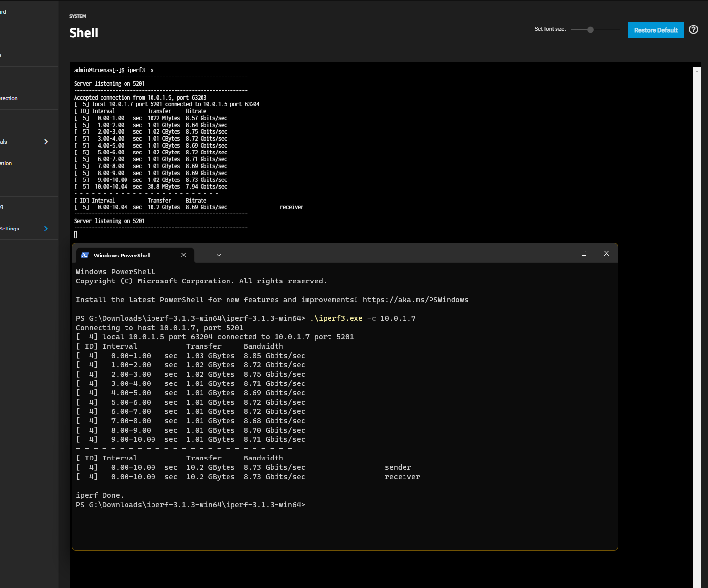Click 'Connecting to host 10.0.1.7' line
The height and width of the screenshot is (588, 708).
point(160,328)
